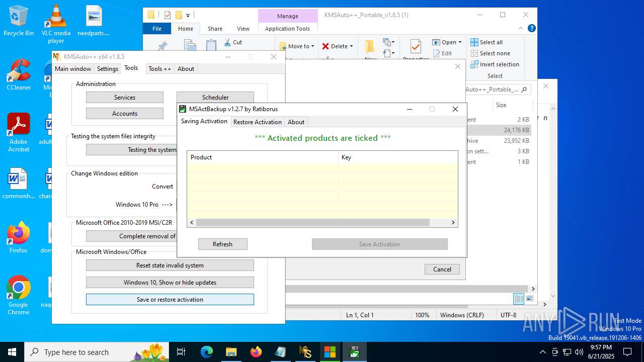Open the notification center icon
This screenshot has height=362, width=644.
click(627, 352)
